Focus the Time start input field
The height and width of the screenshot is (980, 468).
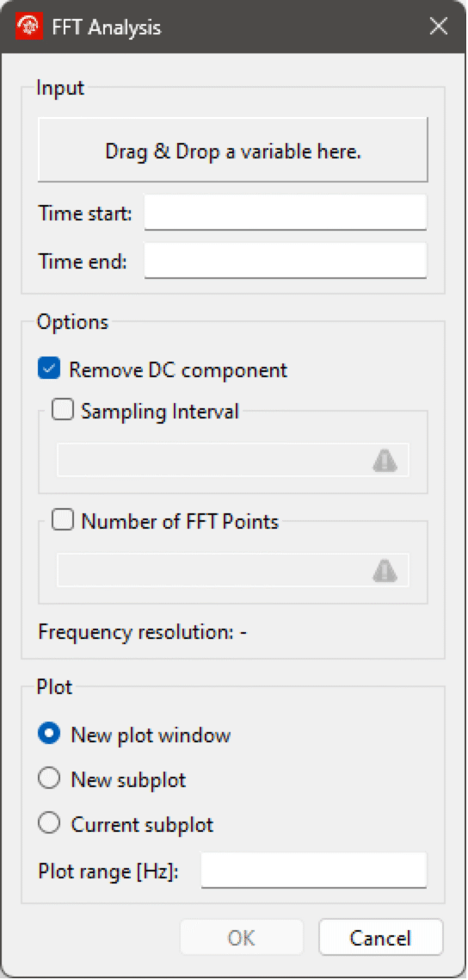286,213
